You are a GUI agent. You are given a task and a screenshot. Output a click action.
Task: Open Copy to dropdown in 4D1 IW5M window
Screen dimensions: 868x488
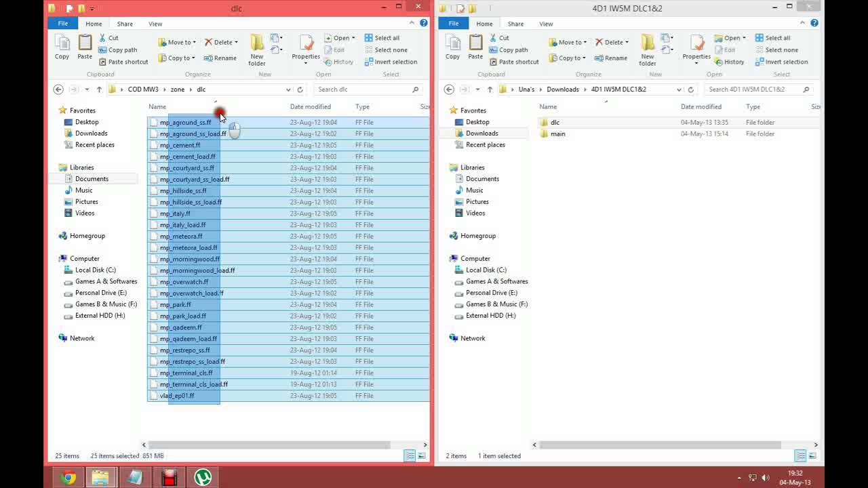[568, 58]
